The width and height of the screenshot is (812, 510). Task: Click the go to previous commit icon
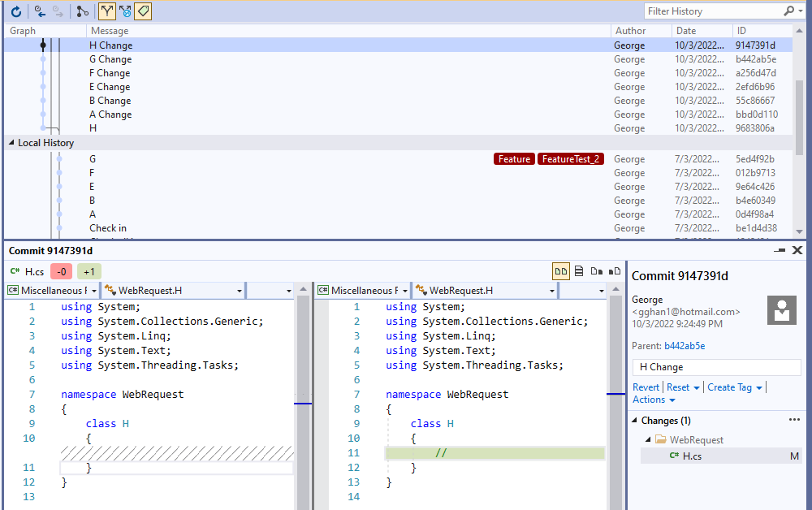click(x=40, y=11)
